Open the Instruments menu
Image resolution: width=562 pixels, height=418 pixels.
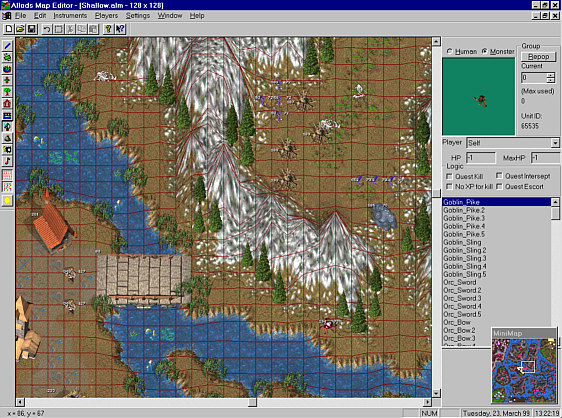[70, 15]
